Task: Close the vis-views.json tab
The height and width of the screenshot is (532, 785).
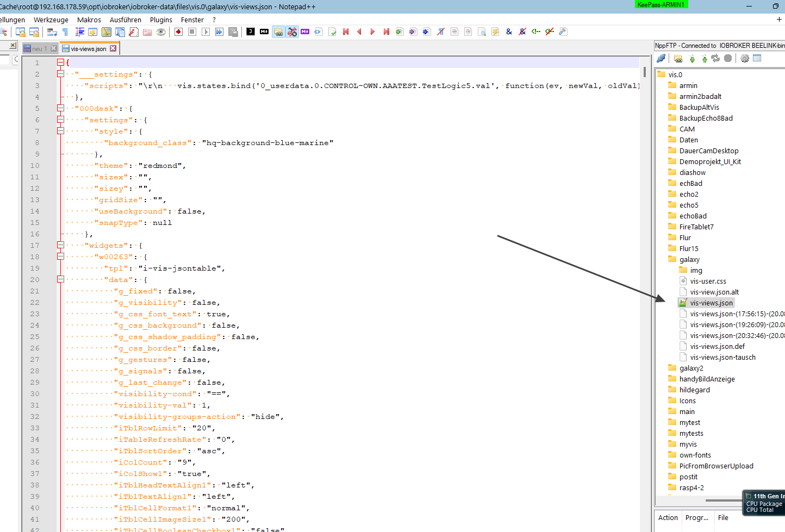Action: [x=113, y=48]
